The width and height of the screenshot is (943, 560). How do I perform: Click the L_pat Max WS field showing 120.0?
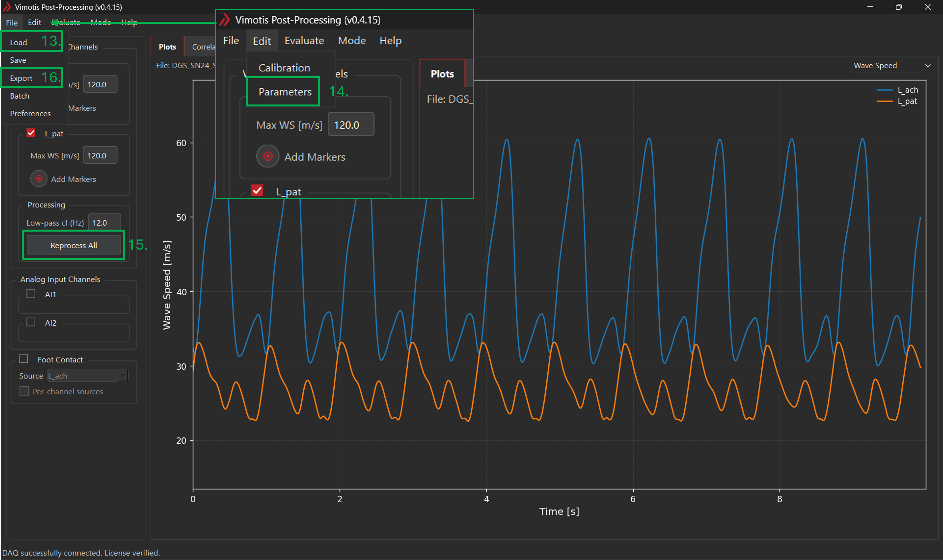point(100,156)
